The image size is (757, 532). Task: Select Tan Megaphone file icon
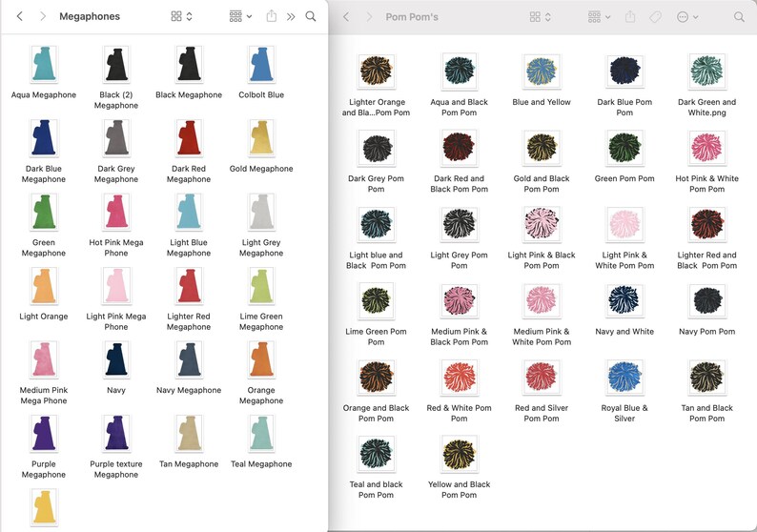(x=189, y=433)
